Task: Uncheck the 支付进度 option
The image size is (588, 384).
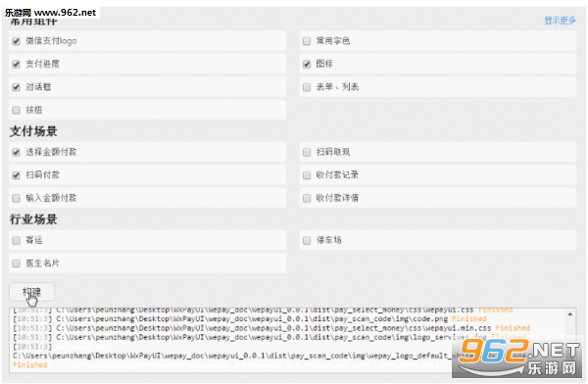Action: pyautogui.click(x=16, y=64)
